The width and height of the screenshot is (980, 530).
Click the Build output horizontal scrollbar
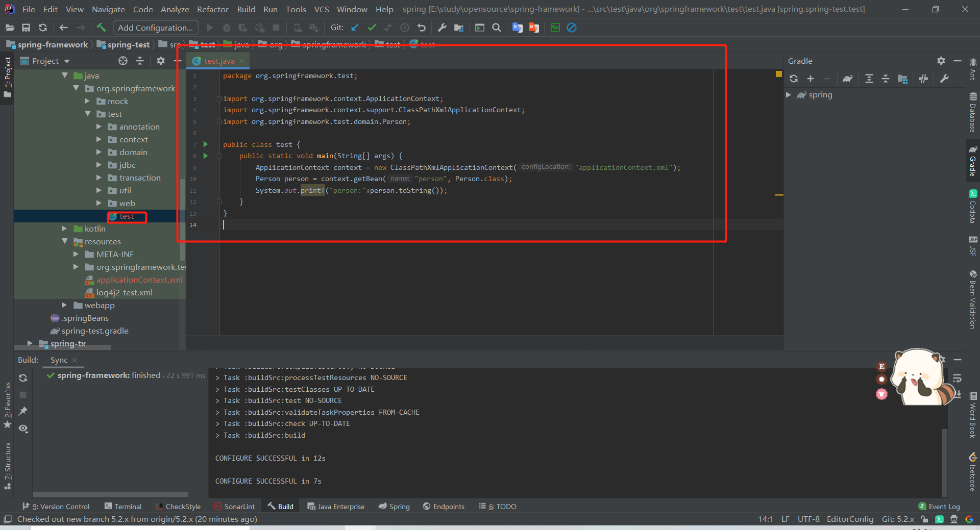(x=110, y=494)
